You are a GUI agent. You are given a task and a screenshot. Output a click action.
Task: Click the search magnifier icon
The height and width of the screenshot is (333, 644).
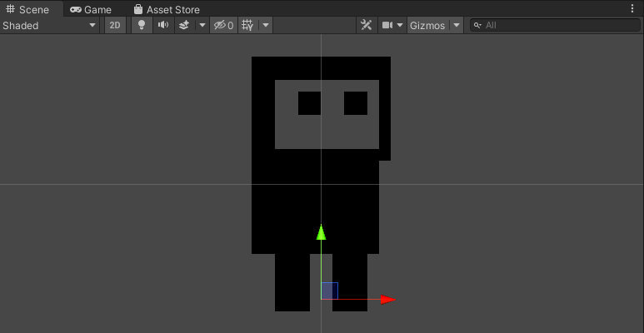(477, 26)
